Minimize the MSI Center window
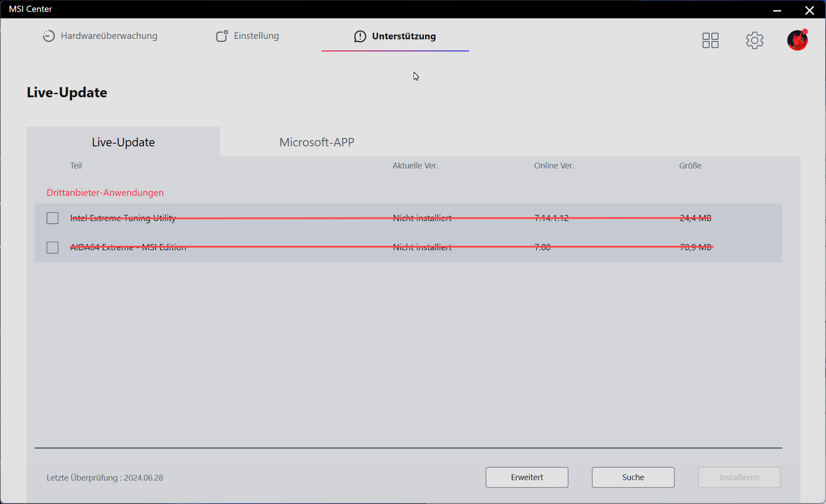This screenshot has width=826, height=504. point(777,10)
